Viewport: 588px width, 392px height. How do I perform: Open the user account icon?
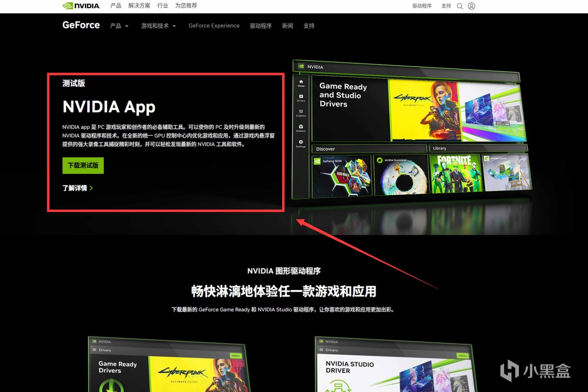[471, 6]
